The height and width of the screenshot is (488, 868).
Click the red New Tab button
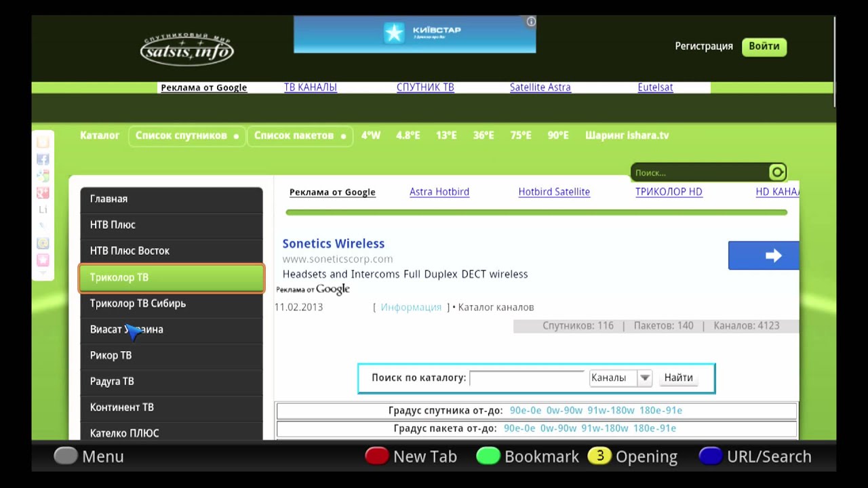click(411, 456)
